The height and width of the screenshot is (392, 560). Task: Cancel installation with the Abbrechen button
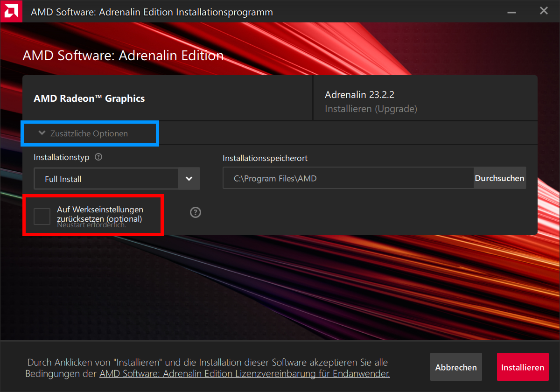(456, 367)
